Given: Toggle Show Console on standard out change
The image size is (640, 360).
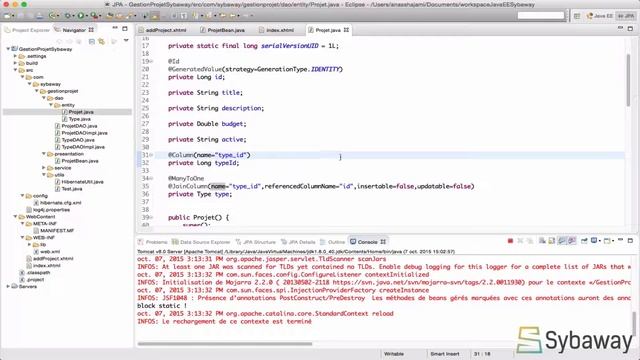Looking at the screenshot, I should 562,241.
